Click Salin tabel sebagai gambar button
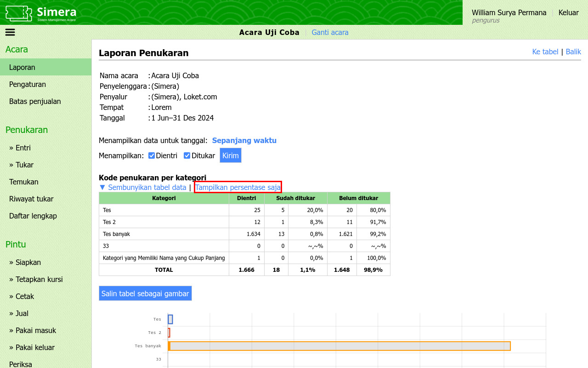 tap(145, 293)
